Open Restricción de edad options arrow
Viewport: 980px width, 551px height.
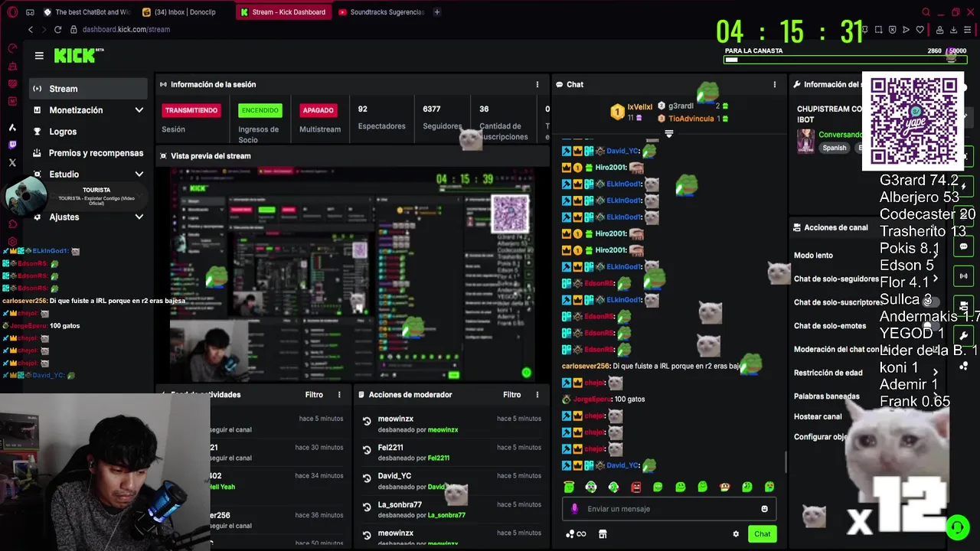[x=936, y=373]
